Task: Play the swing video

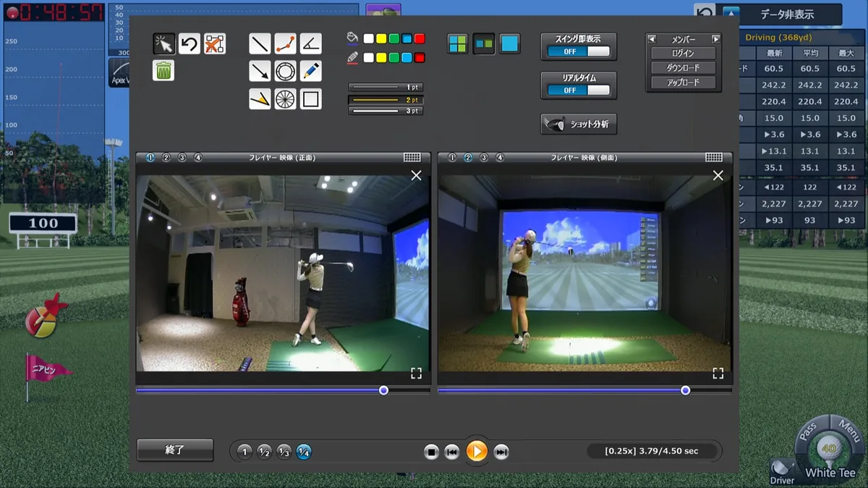Action: point(477,451)
